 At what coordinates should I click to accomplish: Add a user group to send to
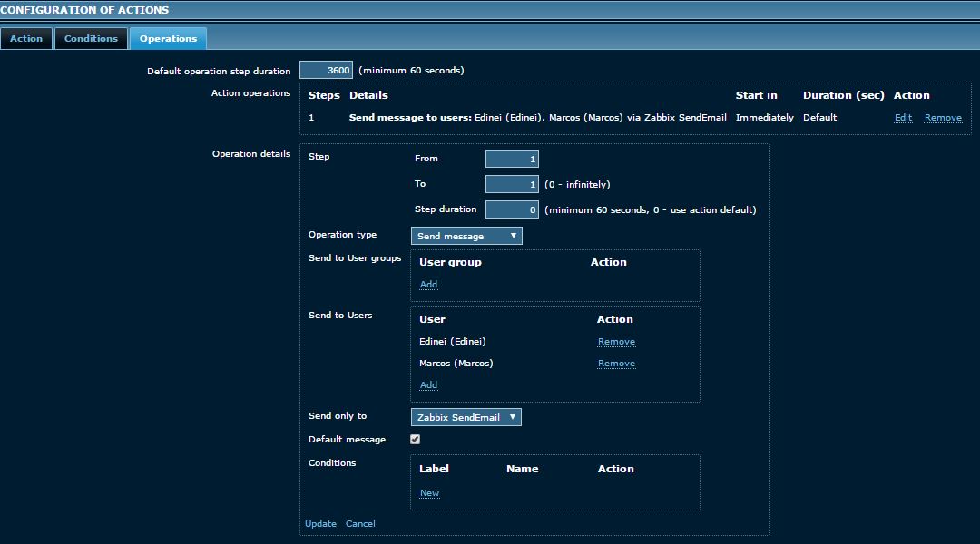click(428, 285)
